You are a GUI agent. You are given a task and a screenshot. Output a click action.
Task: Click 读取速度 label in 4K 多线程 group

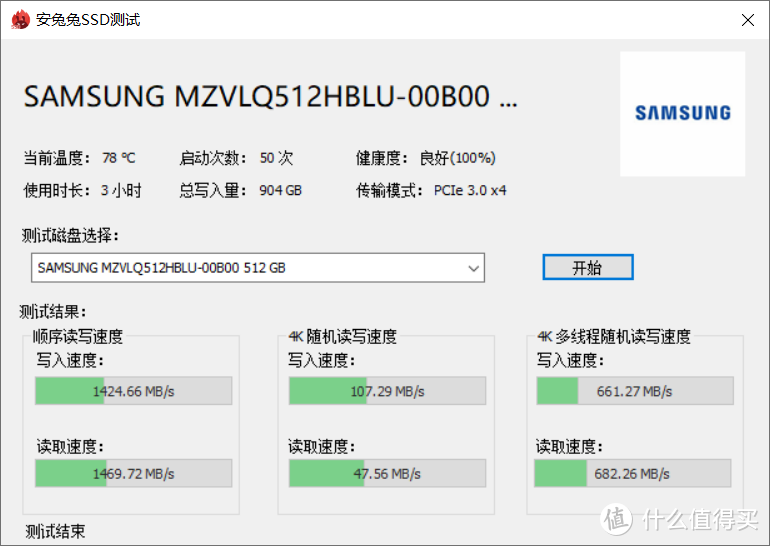pyautogui.click(x=569, y=446)
